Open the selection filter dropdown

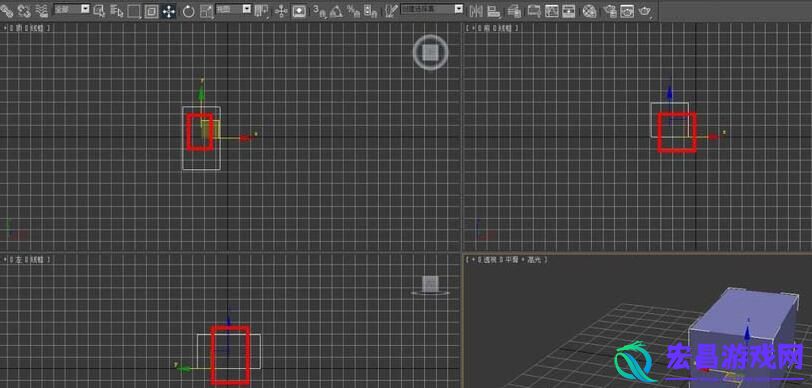click(72, 9)
